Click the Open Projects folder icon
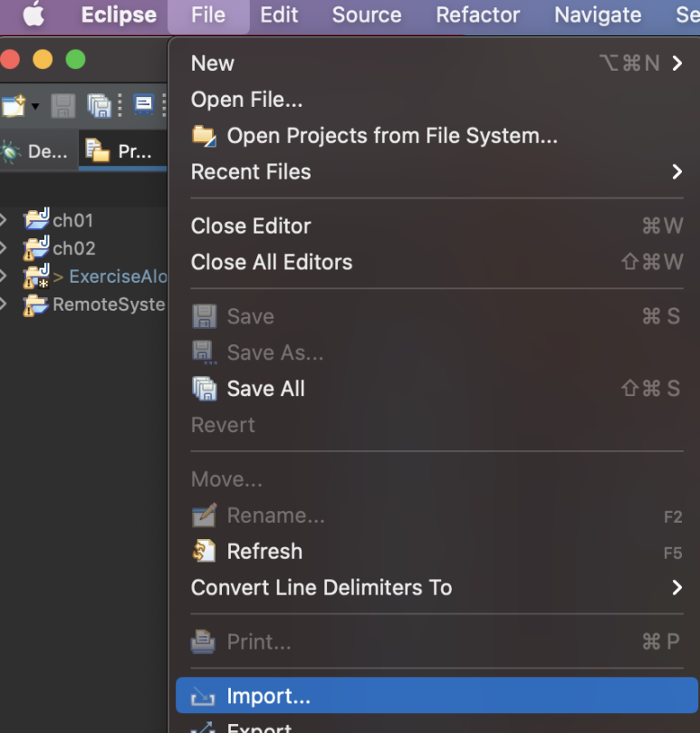This screenshot has height=733, width=700. click(x=204, y=136)
